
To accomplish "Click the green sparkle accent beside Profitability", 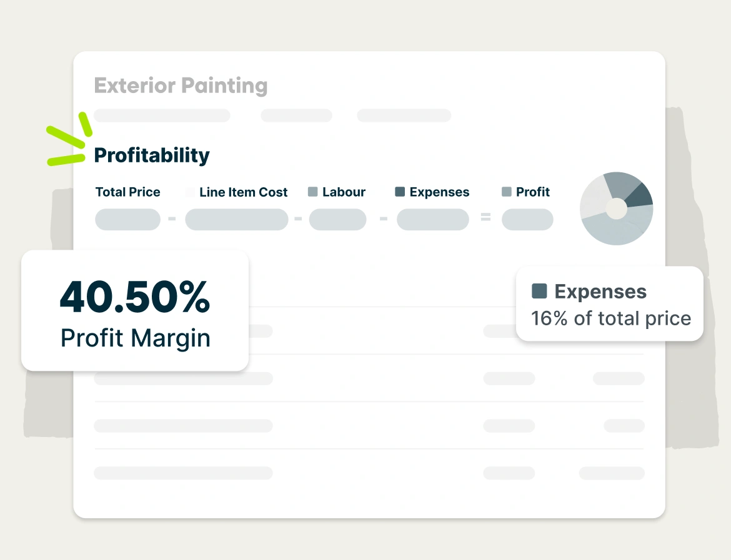I will [x=69, y=139].
